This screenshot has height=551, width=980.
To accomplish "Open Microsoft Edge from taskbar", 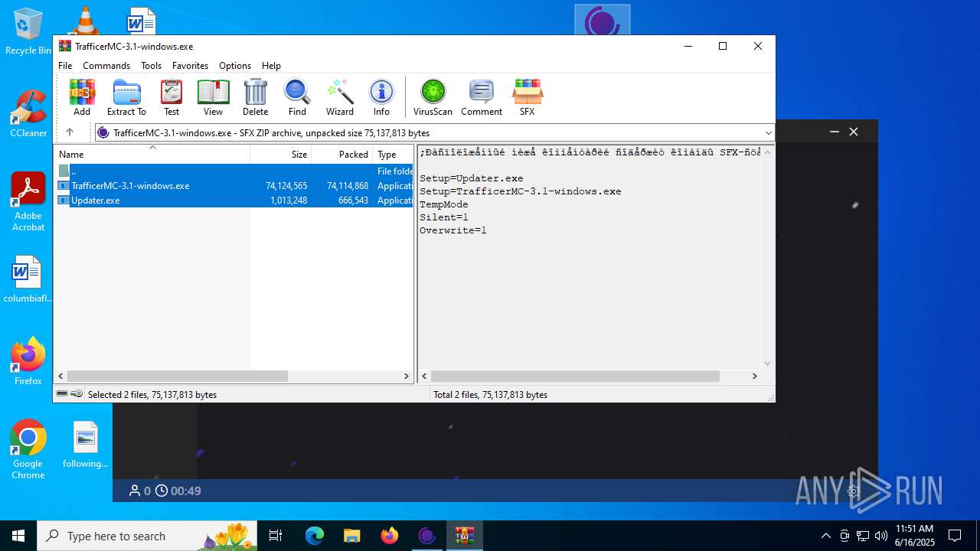I will click(315, 536).
